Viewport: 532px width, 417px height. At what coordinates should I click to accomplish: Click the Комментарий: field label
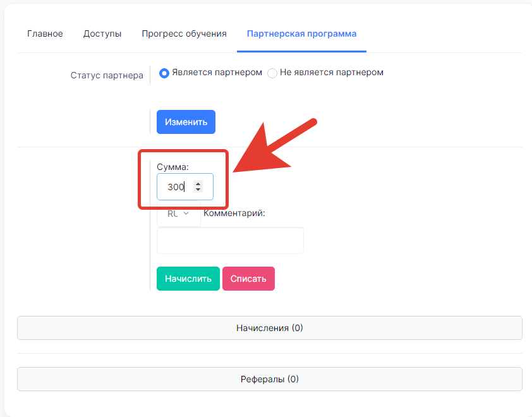pyautogui.click(x=234, y=213)
